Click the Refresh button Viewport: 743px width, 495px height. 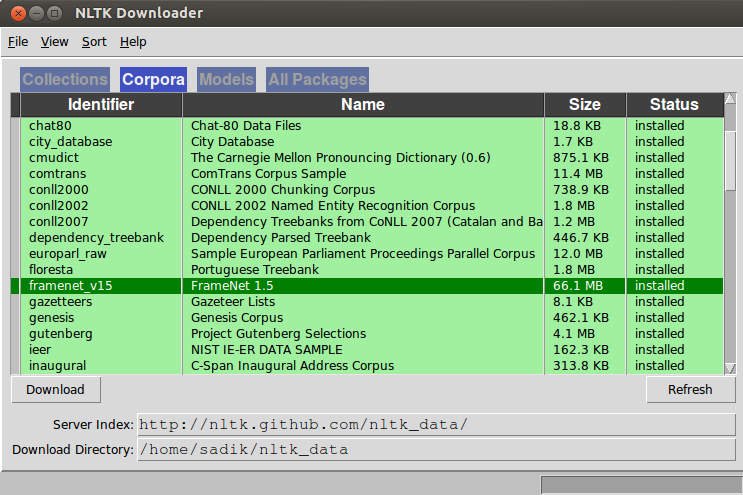(690, 389)
